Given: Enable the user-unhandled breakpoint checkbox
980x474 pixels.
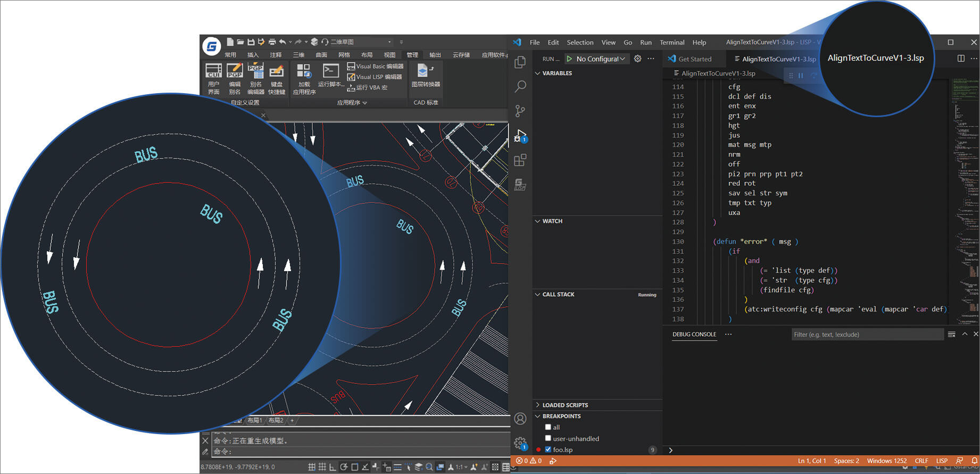Looking at the screenshot, I should pyautogui.click(x=548, y=438).
